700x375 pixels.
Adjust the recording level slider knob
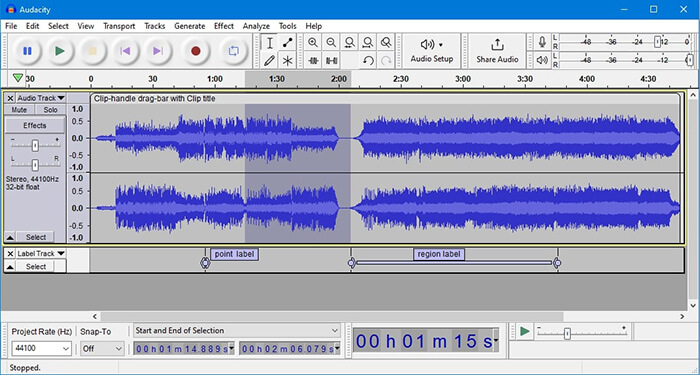[x=657, y=42]
